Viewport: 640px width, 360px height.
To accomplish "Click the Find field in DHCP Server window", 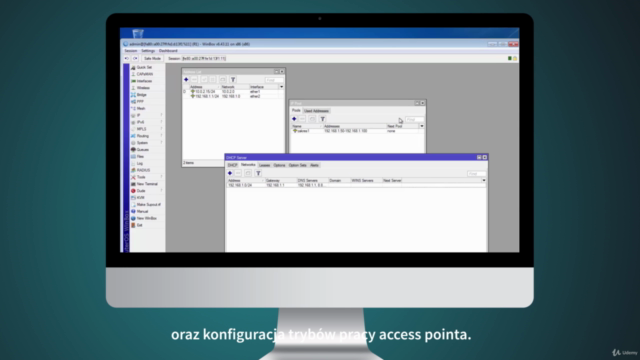I will (476, 173).
